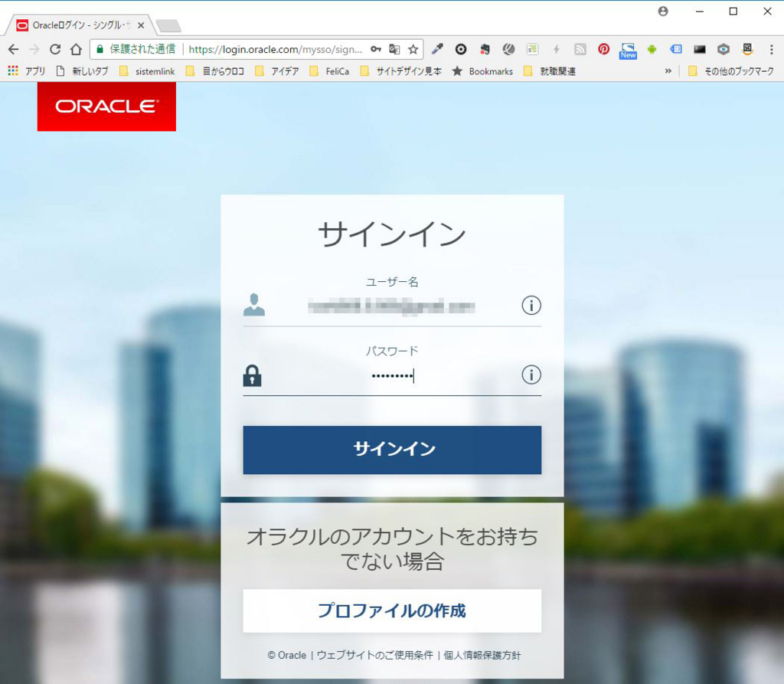The image size is (784, 684).
Task: Maximize the browser window
Action: [x=733, y=11]
